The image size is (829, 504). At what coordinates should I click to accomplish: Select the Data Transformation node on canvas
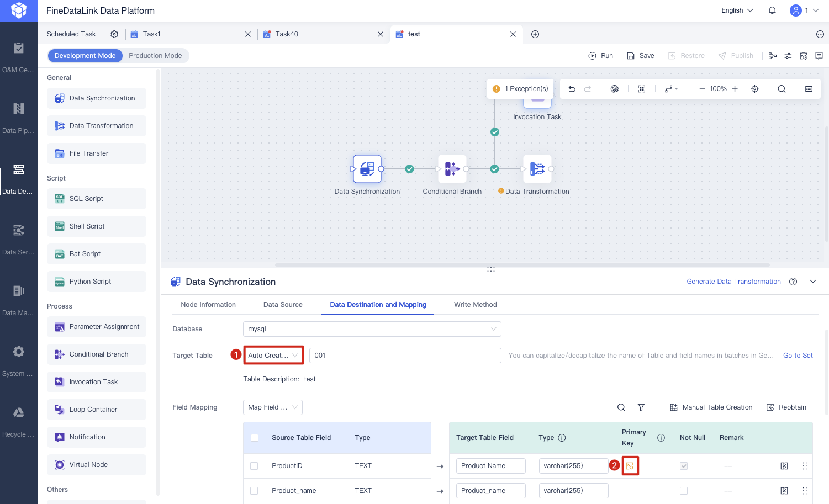(x=537, y=169)
